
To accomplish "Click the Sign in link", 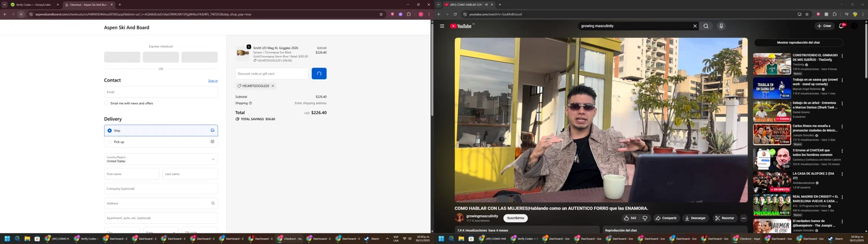I will coord(213,81).
